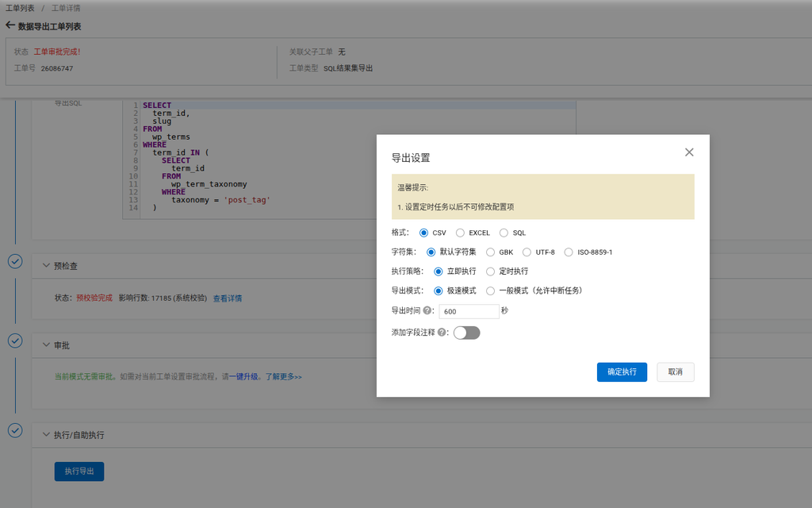The height and width of the screenshot is (508, 812).
Task: Toggle the 添加字段注释 switch
Action: tap(466, 333)
